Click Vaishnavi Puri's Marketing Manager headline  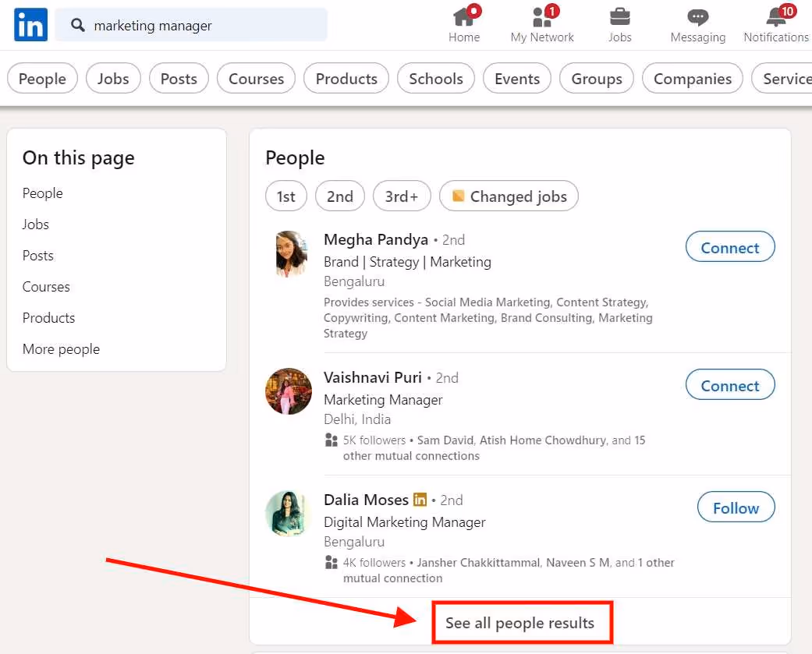coord(383,399)
